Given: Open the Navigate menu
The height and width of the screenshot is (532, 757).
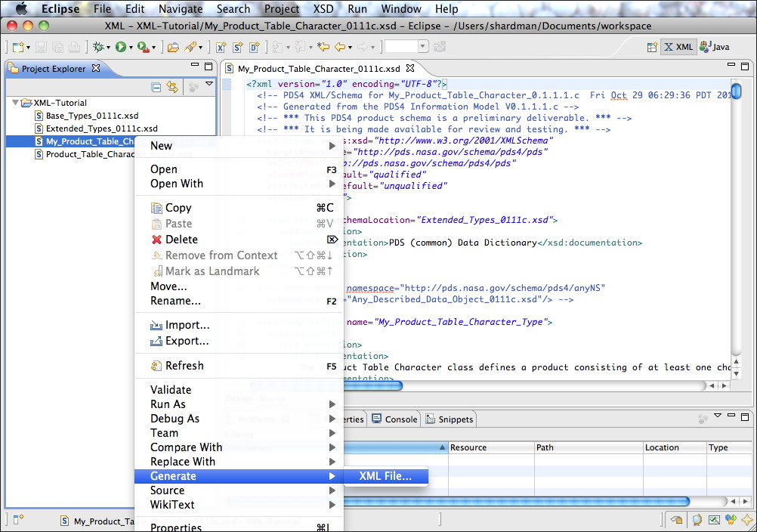Looking at the screenshot, I should (181, 9).
